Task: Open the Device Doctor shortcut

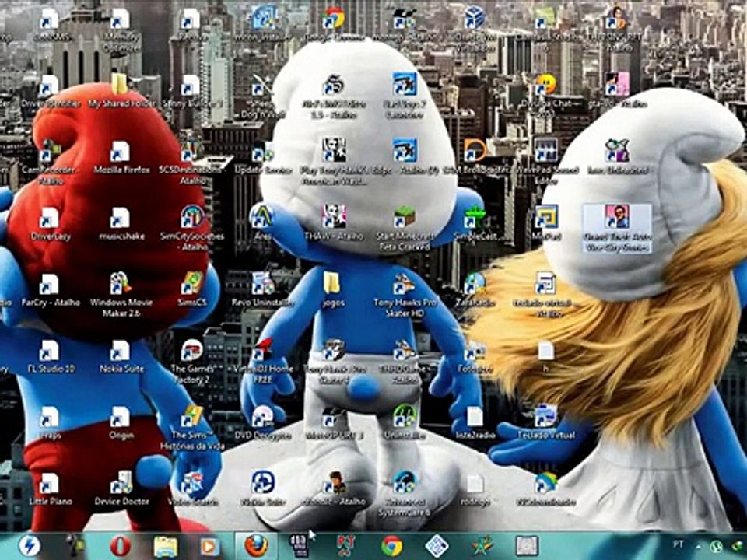Action: [x=121, y=488]
